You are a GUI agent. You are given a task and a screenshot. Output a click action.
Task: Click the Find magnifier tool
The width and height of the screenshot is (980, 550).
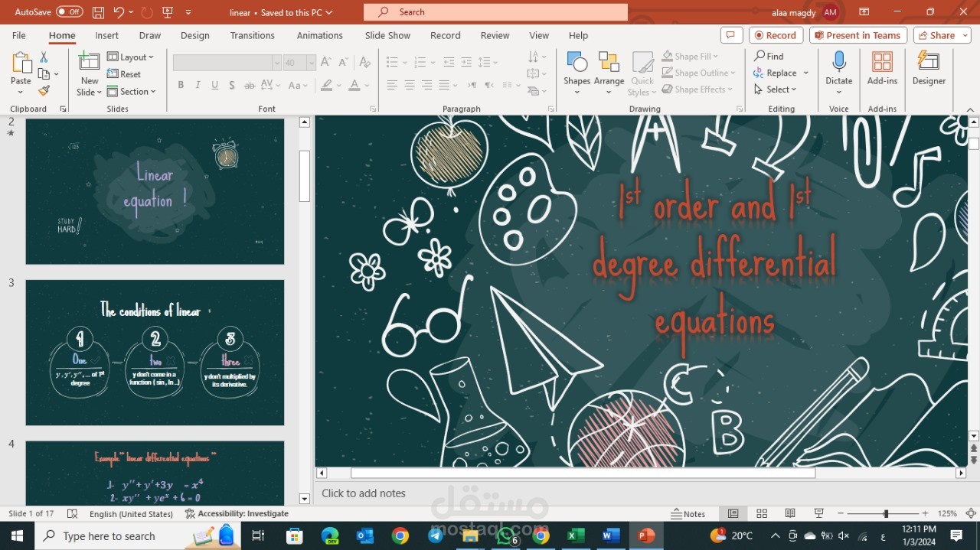pyautogui.click(x=769, y=56)
